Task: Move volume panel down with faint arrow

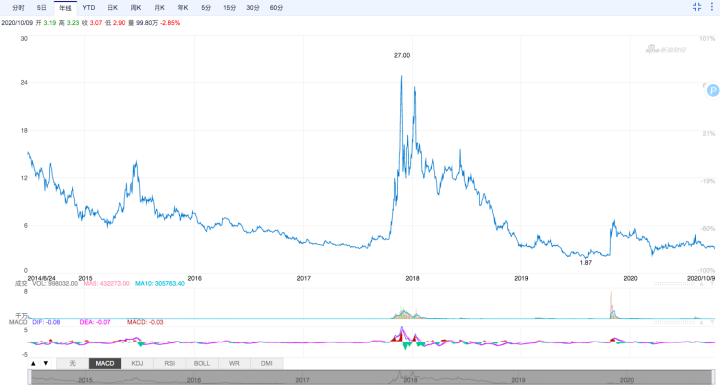Action: click(x=712, y=284)
